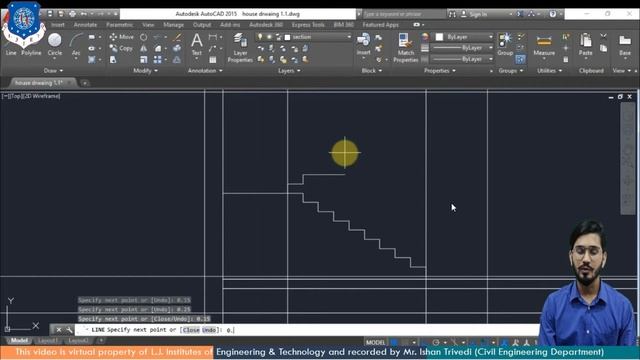
Task: Select the multiline Text tool
Action: pos(197,44)
